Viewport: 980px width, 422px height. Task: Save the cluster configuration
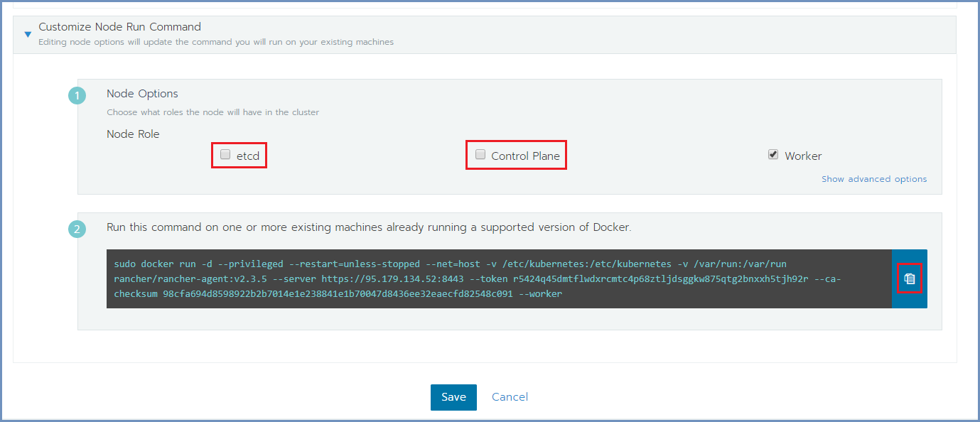(x=453, y=397)
